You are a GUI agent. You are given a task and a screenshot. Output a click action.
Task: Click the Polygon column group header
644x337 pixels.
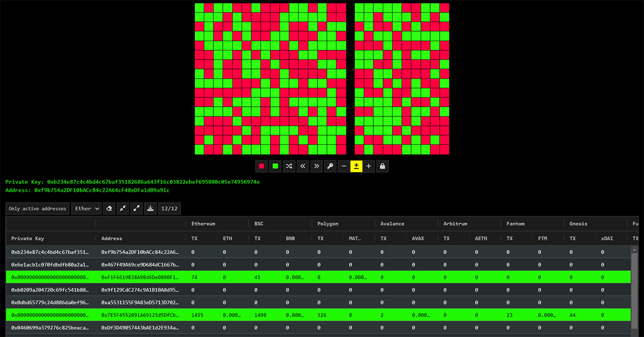343,224
